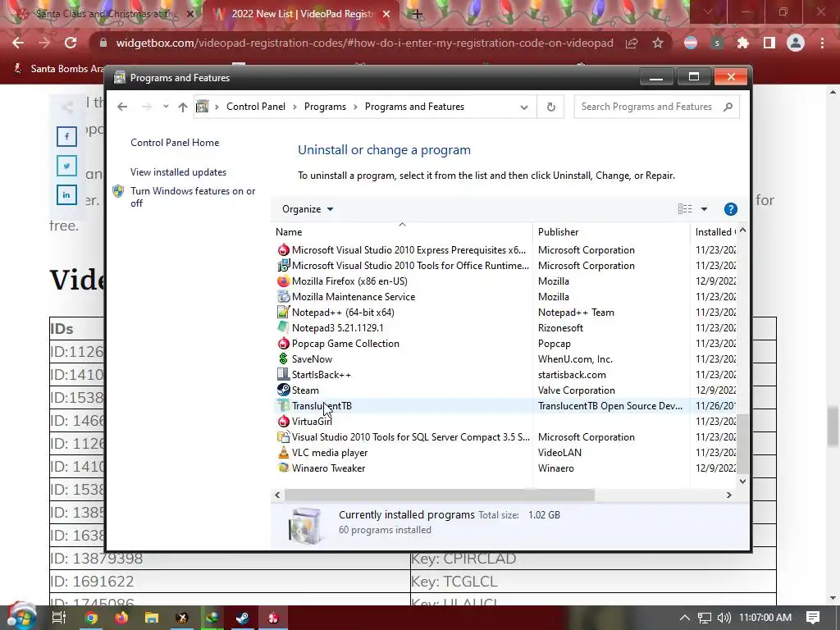
Task: Open Firefox from the taskbar
Action: click(121, 619)
